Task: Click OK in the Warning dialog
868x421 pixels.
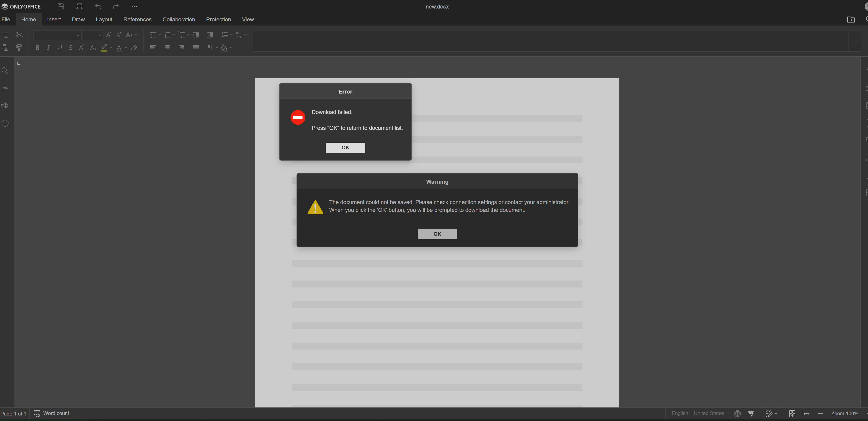Action: (x=437, y=234)
